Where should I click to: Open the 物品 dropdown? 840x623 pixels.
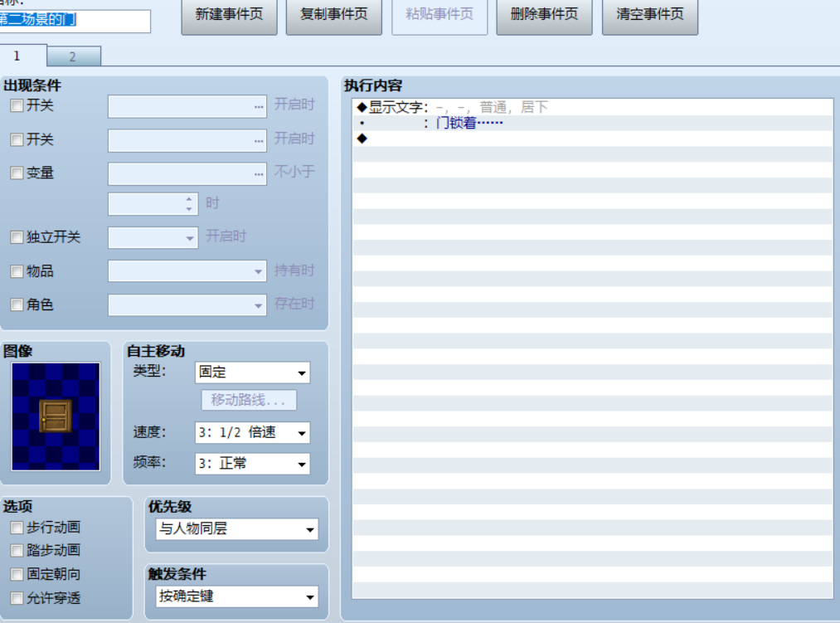[187, 271]
